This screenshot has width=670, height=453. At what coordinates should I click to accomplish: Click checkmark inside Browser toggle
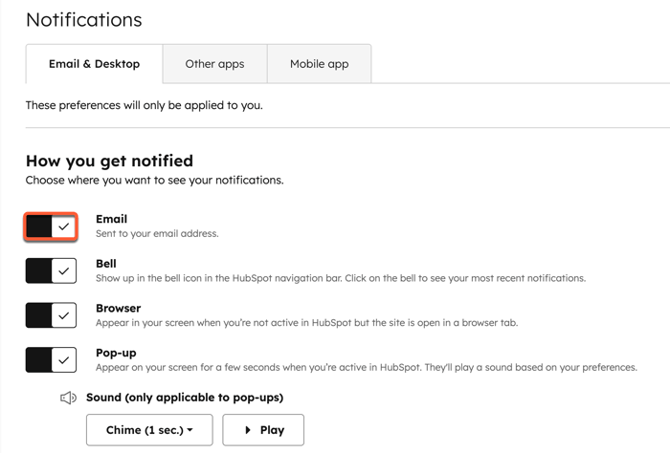(64, 315)
